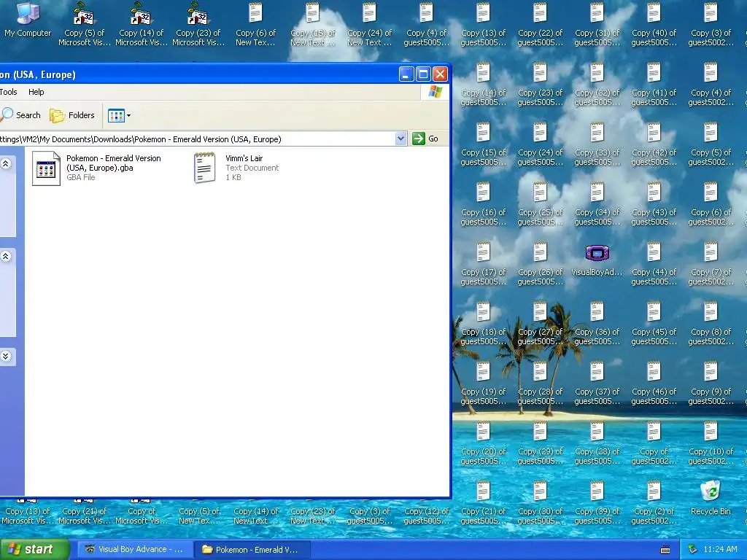
Task: Select Copy (2) of guest5002 file
Action: (654, 503)
